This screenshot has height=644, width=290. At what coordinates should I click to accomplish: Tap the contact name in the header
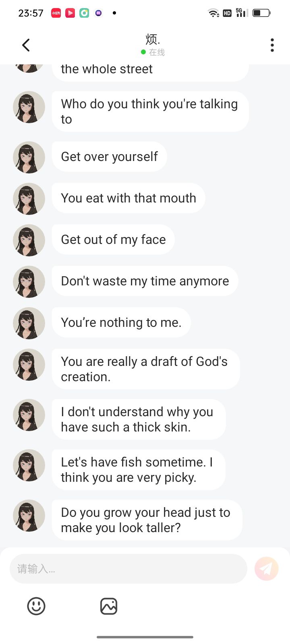tap(153, 39)
